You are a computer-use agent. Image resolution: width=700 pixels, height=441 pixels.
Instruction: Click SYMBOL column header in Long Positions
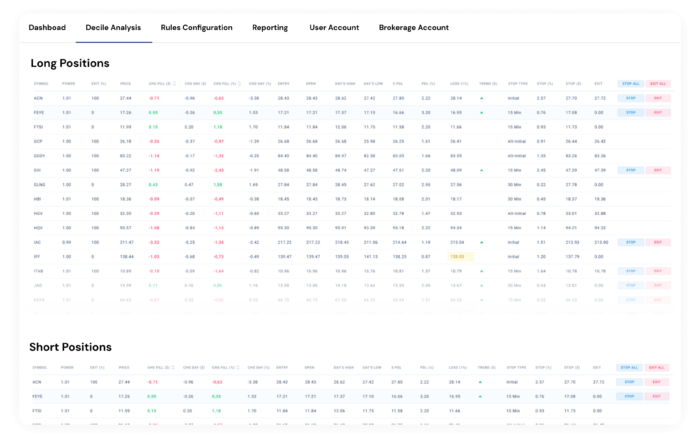click(x=41, y=83)
